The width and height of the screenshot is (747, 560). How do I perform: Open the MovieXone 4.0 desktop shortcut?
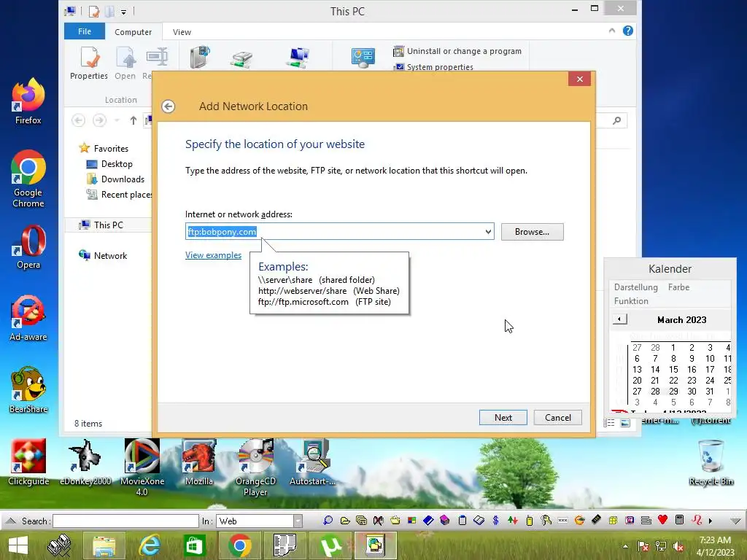pos(142,467)
